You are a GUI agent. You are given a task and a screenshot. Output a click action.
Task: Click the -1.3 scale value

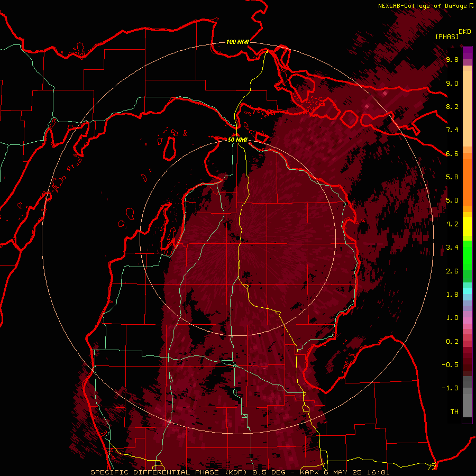(450, 388)
